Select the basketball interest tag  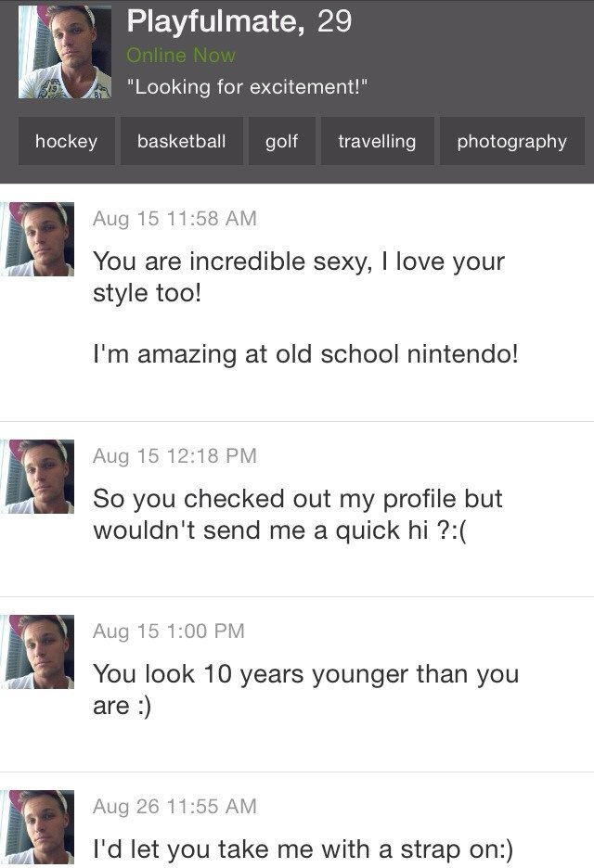(x=181, y=141)
